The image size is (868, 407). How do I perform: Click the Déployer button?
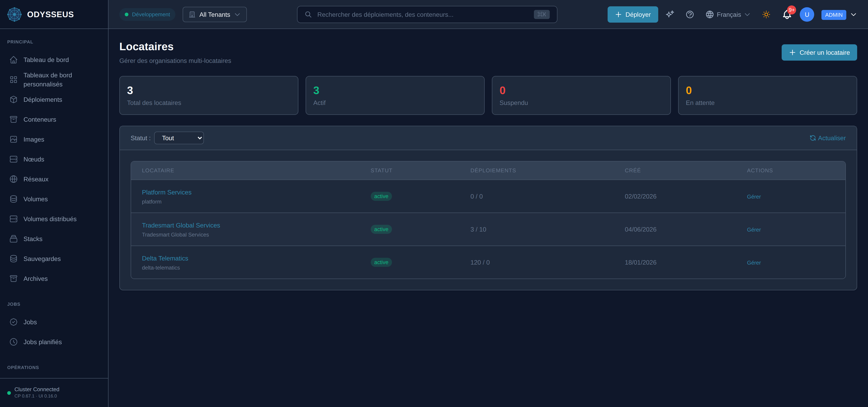click(632, 14)
